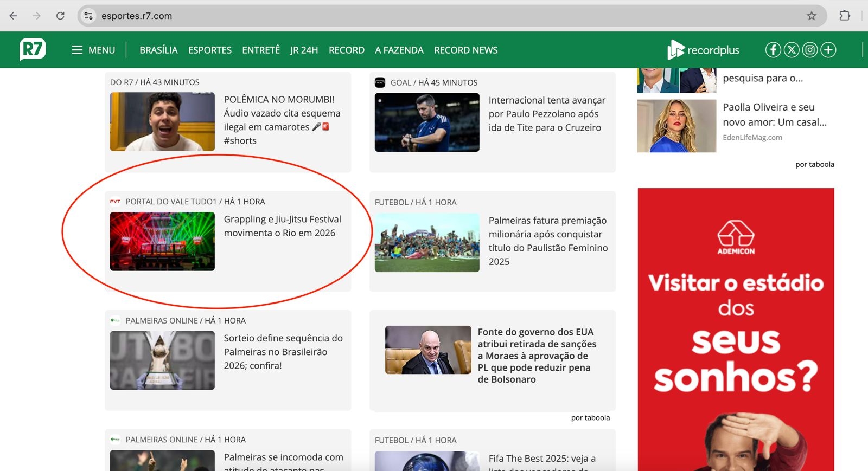The width and height of the screenshot is (868, 471).
Task: Open R7 Facebook page icon
Action: click(x=773, y=50)
